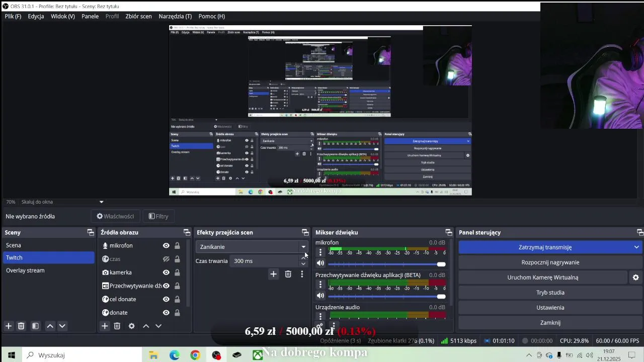
Task: Open the Plik (F) menu
Action: coord(13,16)
